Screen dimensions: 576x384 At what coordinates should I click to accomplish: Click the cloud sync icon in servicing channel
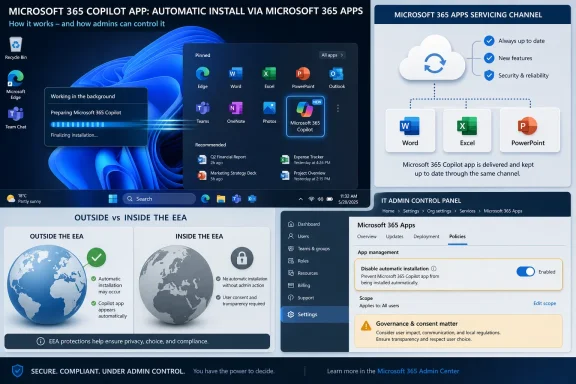click(x=435, y=63)
